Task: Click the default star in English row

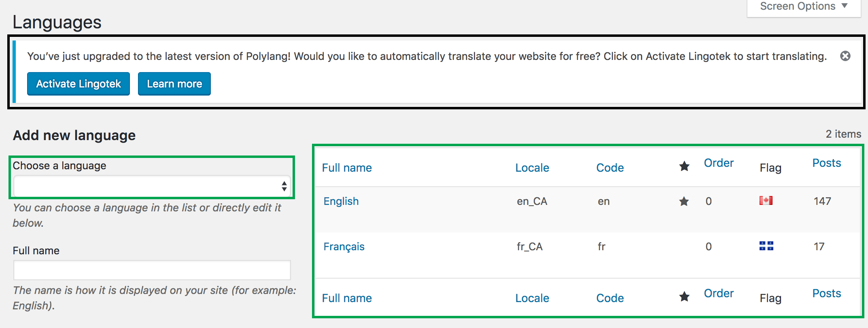Action: pos(684,201)
